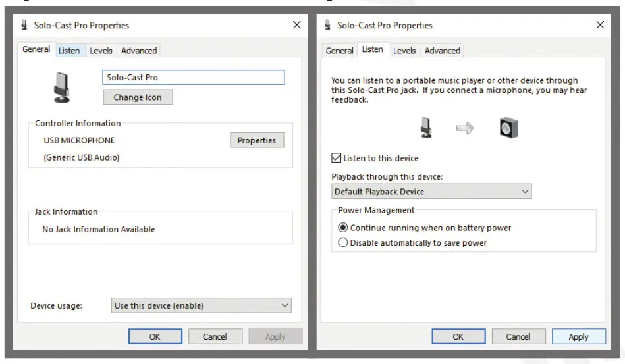Open controller Properties button
This screenshot has height=364, width=625.
(x=257, y=140)
